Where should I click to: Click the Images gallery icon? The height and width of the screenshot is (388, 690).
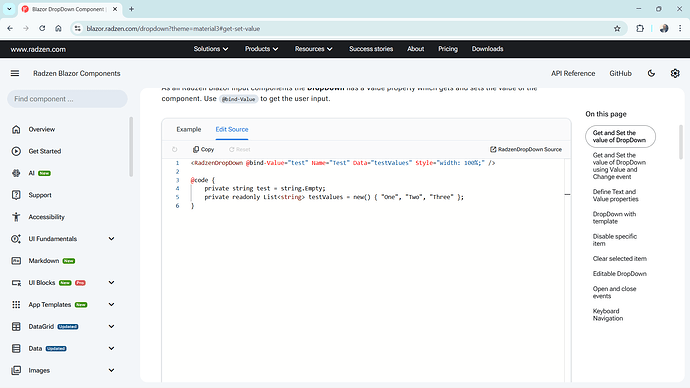[16, 370]
